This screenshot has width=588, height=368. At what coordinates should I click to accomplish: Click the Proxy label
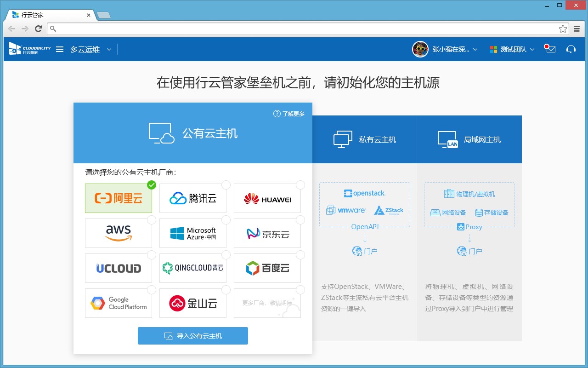pyautogui.click(x=474, y=227)
